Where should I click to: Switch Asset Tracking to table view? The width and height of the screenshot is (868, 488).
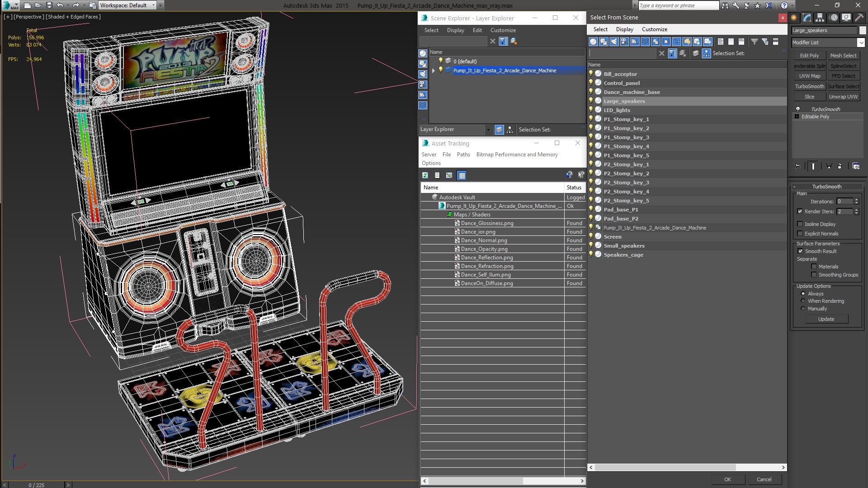[x=462, y=175]
